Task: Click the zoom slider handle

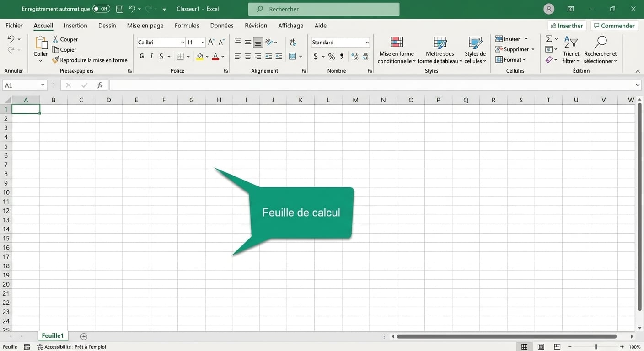Action: [x=596, y=347]
